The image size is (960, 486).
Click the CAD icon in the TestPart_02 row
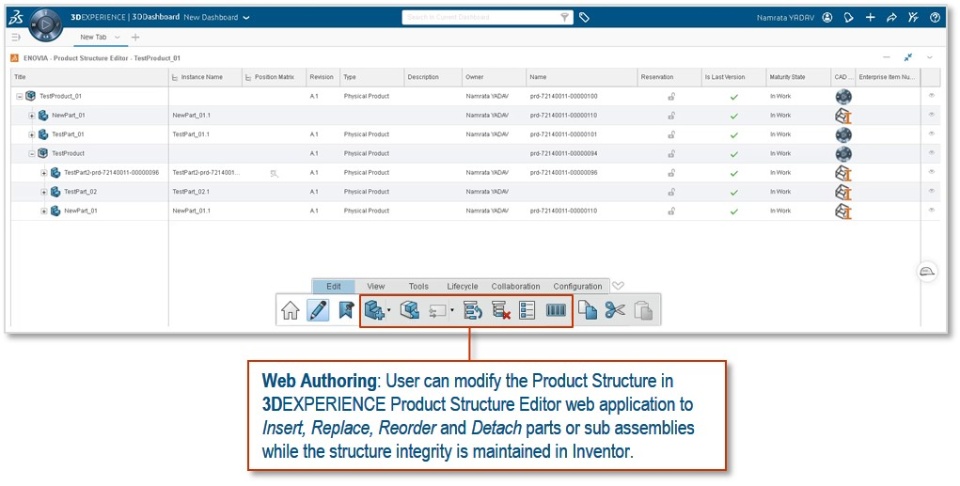pyautogui.click(x=844, y=192)
